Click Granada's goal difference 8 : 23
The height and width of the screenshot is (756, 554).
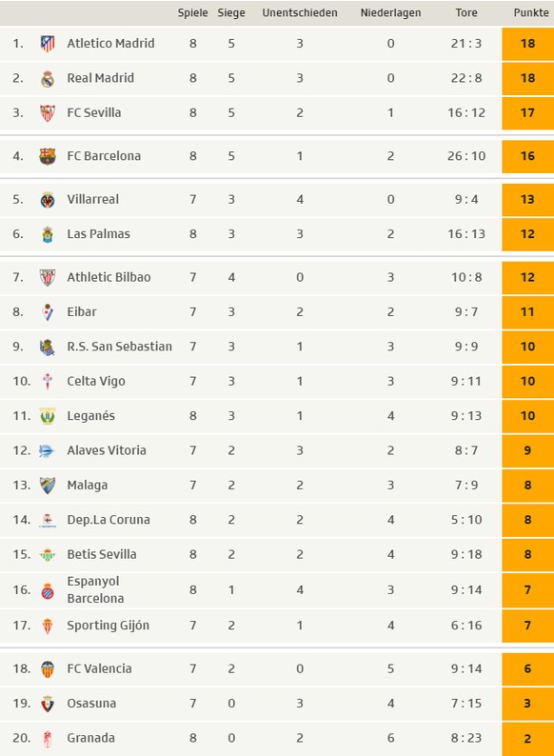466,738
